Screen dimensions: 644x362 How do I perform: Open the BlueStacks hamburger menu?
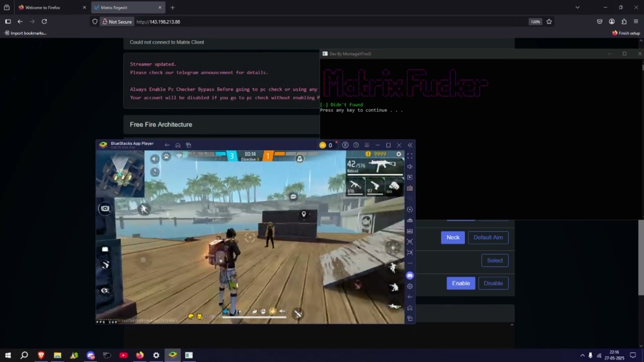[367, 145]
